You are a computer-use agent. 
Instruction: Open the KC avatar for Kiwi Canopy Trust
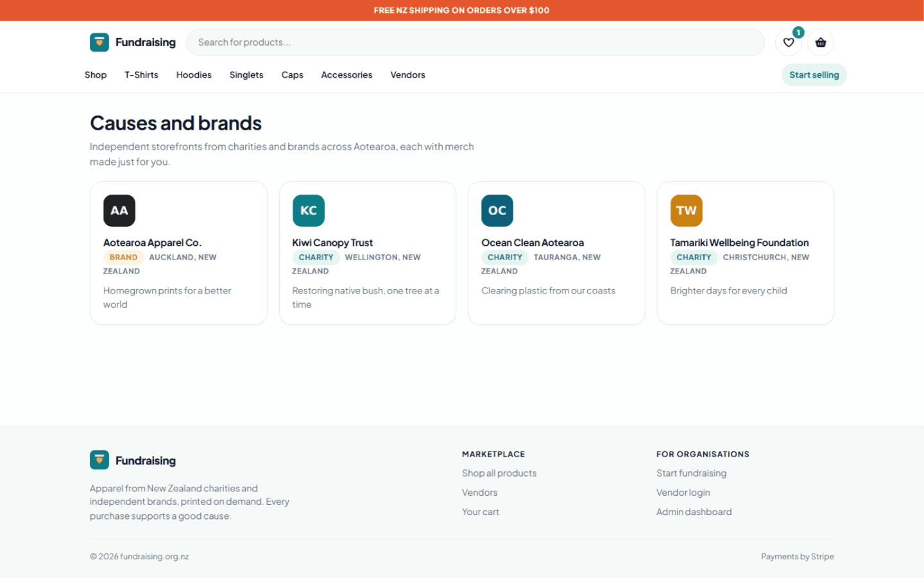[x=309, y=211]
